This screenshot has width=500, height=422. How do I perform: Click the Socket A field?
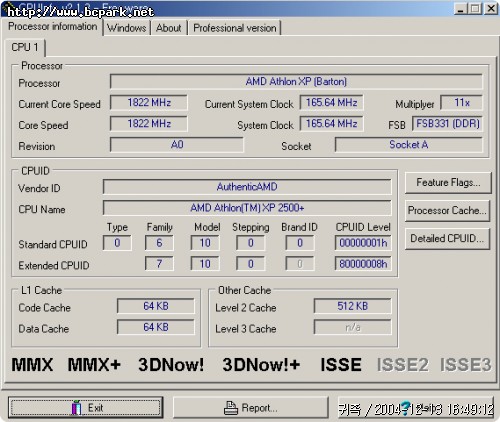tap(409, 145)
